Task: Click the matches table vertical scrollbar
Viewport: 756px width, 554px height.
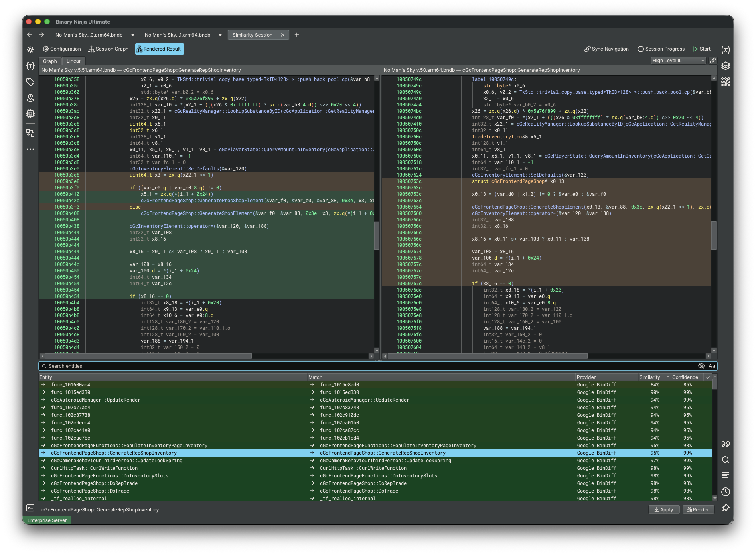Action: point(715,438)
